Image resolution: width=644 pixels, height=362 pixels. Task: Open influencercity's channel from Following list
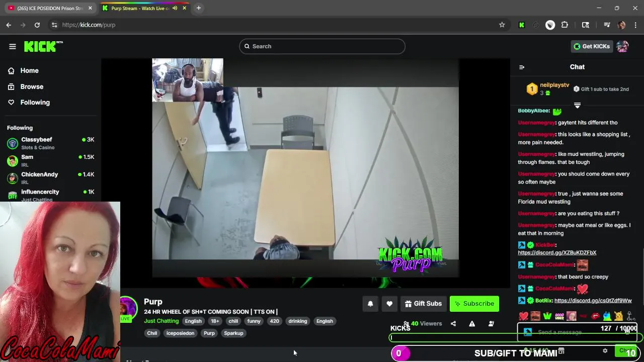50,195
